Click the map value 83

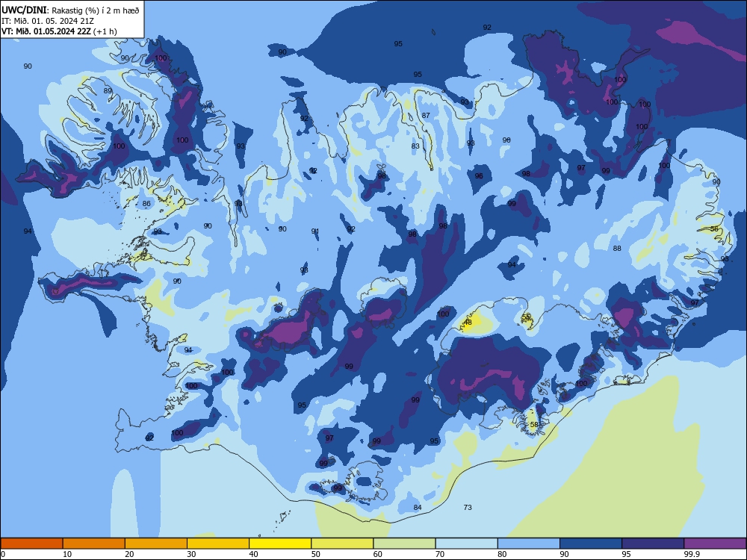click(415, 146)
